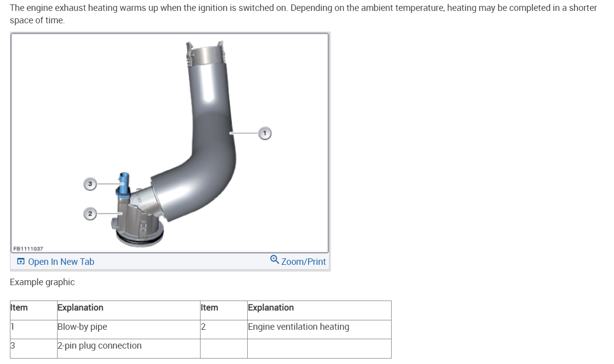Click the 'Example graphic' caption
The width and height of the screenshot is (614, 364).
[x=42, y=282]
